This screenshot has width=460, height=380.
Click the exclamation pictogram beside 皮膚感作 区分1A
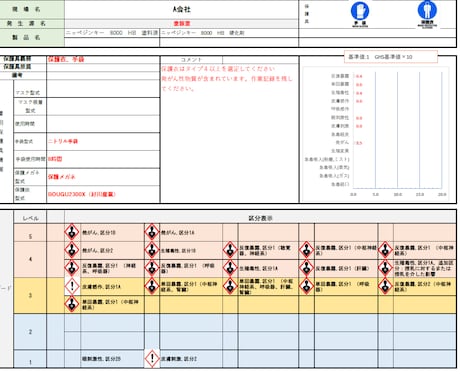pyautogui.click(x=72, y=286)
